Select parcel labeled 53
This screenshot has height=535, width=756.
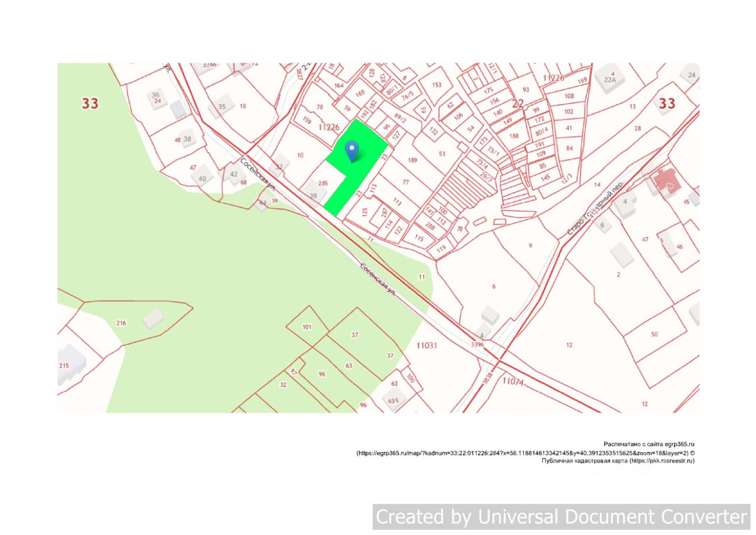click(442, 154)
